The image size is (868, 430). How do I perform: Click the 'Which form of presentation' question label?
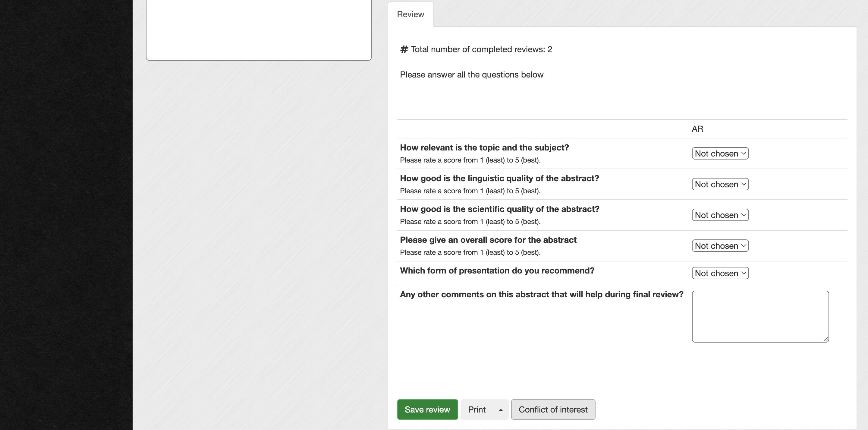coord(497,271)
